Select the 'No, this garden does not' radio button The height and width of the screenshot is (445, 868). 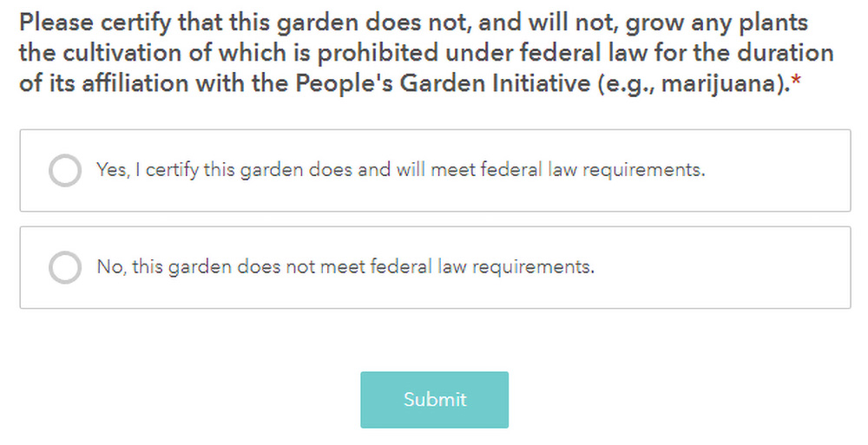pyautogui.click(x=65, y=267)
